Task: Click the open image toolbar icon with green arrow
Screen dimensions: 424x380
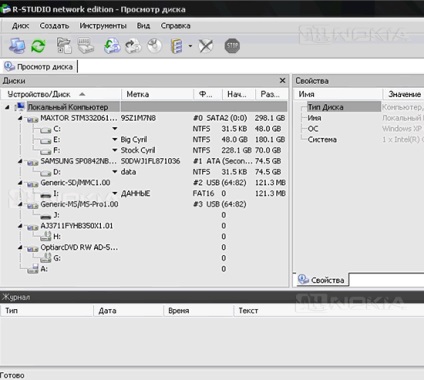Action: [112, 46]
